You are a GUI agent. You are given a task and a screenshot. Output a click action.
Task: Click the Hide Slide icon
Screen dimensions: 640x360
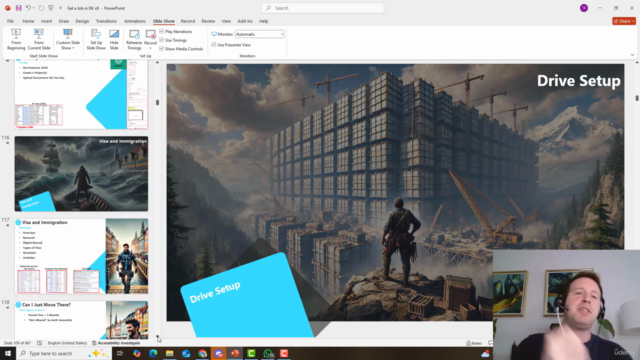114,39
